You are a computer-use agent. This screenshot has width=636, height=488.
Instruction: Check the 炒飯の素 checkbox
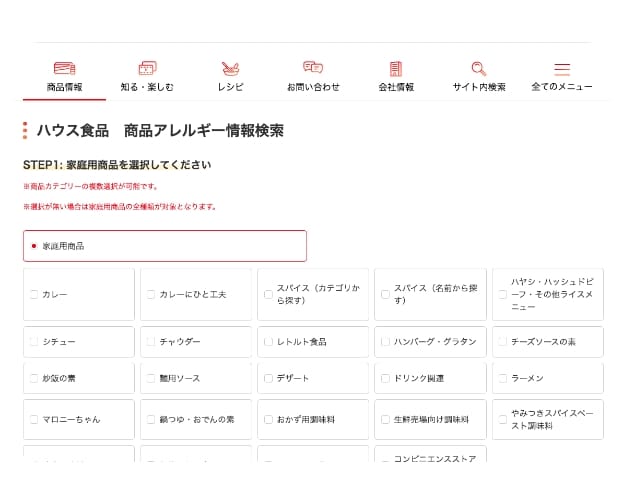34,378
